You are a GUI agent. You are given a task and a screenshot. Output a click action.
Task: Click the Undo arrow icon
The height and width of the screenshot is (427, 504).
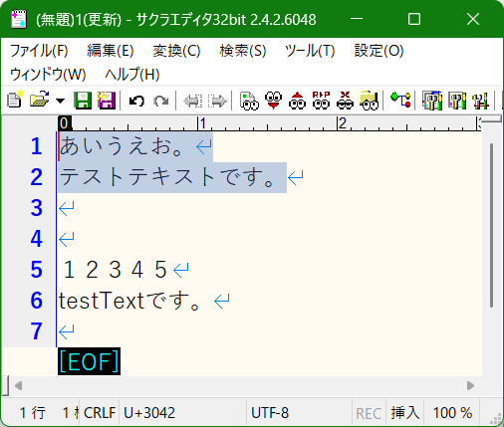pos(136,101)
